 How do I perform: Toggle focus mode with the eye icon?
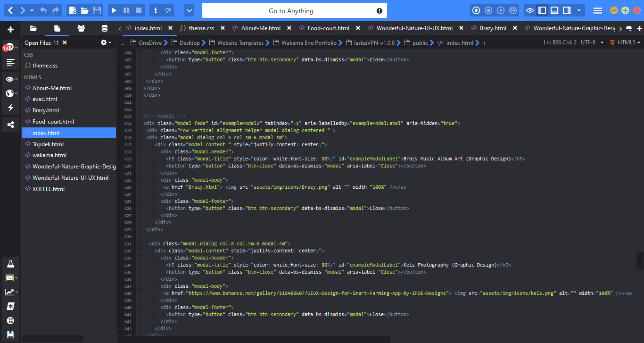click(530, 10)
